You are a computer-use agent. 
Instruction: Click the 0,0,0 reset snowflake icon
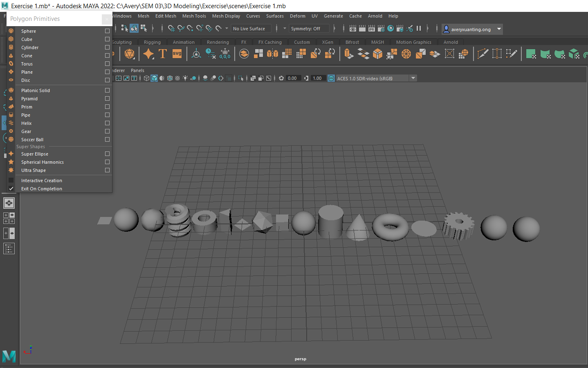pos(225,54)
